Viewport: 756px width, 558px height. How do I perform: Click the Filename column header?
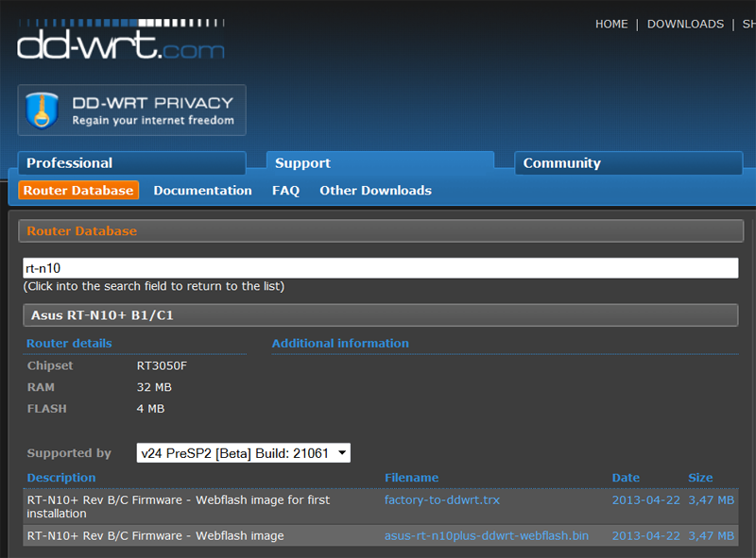(x=411, y=478)
